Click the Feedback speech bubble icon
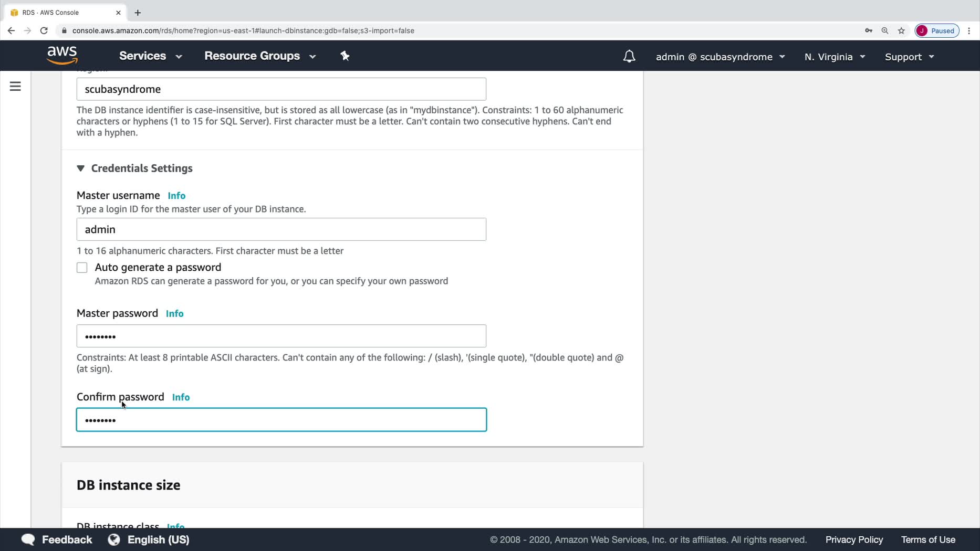 tap(28, 539)
